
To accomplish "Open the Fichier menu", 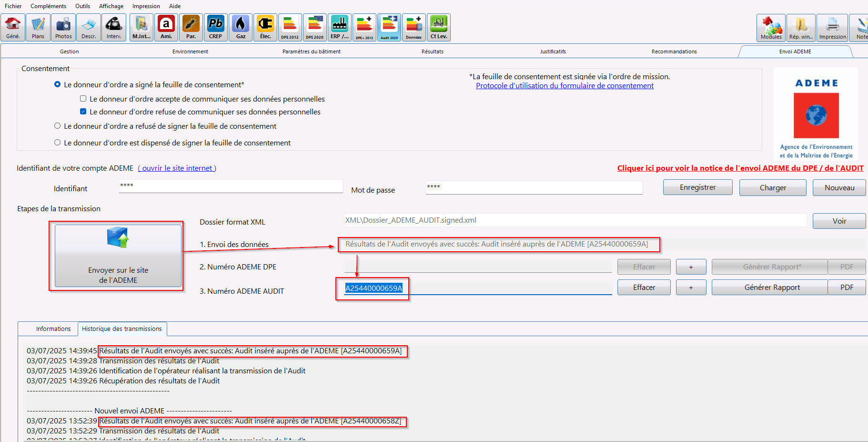I will click(x=13, y=6).
